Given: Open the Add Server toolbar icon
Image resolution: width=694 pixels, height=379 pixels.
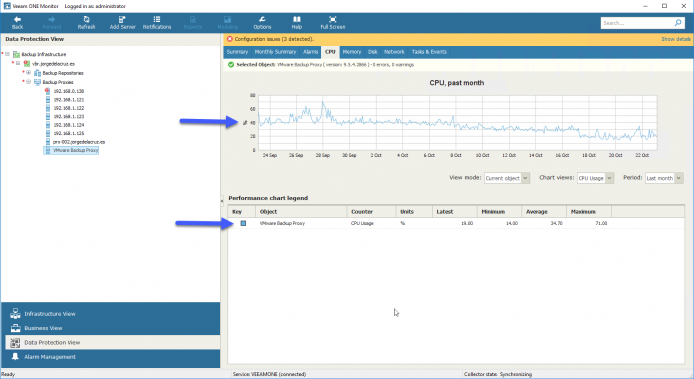Looking at the screenshot, I should pyautogui.click(x=122, y=19).
